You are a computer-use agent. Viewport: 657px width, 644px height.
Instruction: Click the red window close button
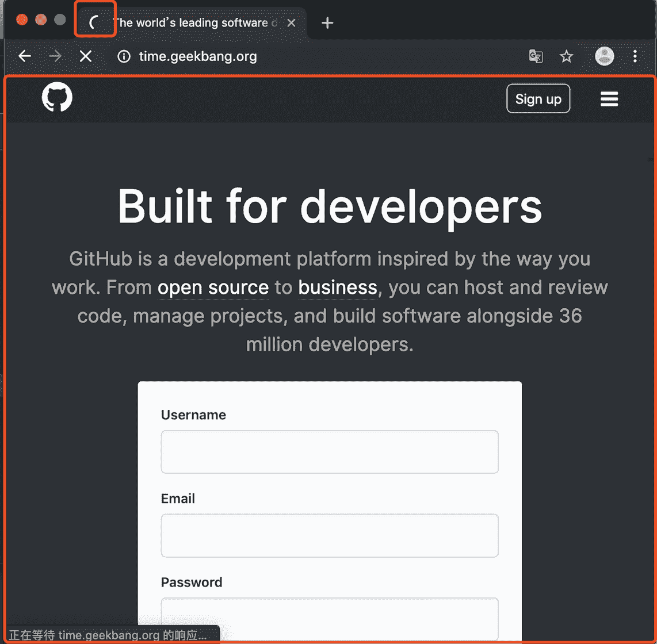[x=22, y=20]
